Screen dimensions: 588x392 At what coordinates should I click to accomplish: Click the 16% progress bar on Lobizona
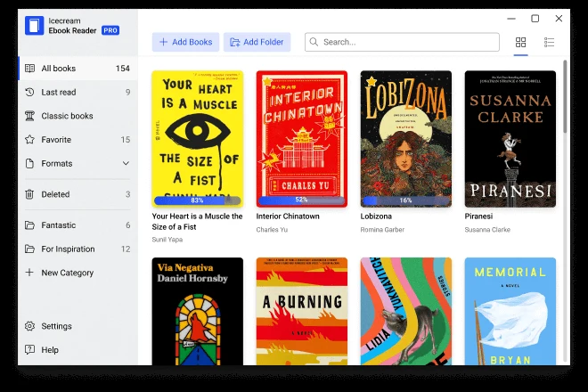(x=405, y=200)
